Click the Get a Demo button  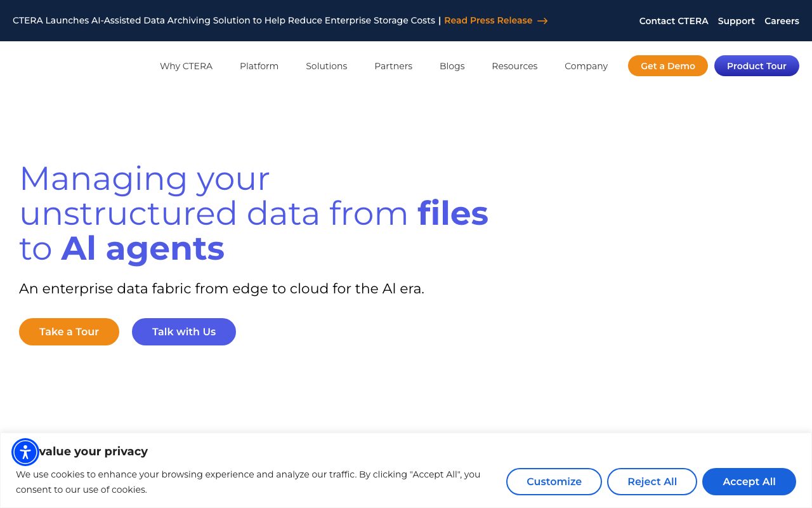(x=668, y=66)
